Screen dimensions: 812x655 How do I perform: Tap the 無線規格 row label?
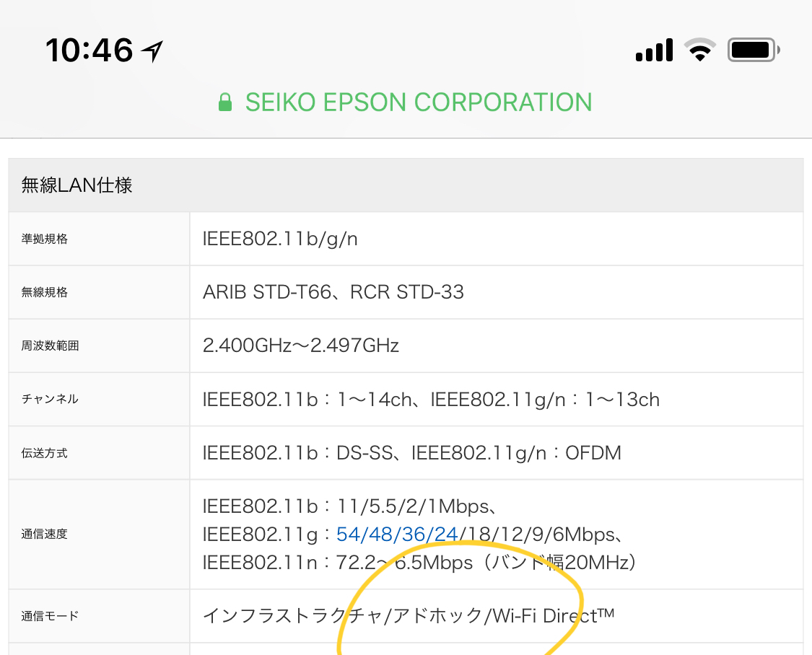(x=45, y=292)
